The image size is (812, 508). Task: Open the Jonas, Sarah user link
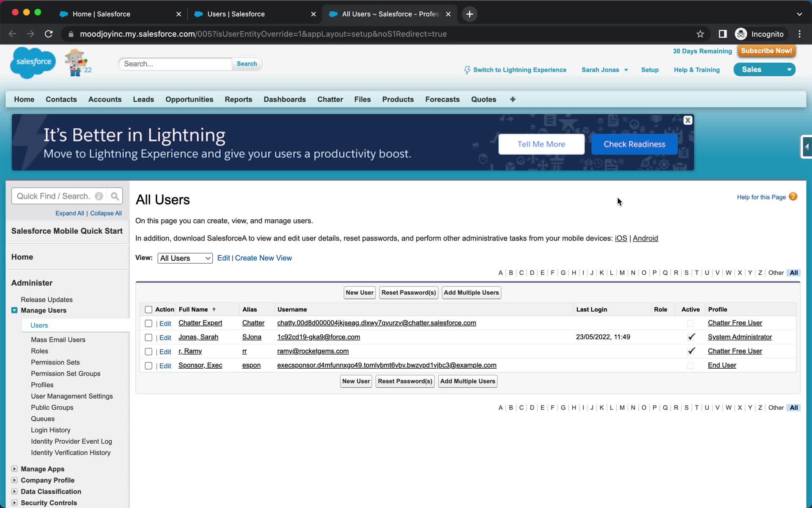[x=198, y=337]
